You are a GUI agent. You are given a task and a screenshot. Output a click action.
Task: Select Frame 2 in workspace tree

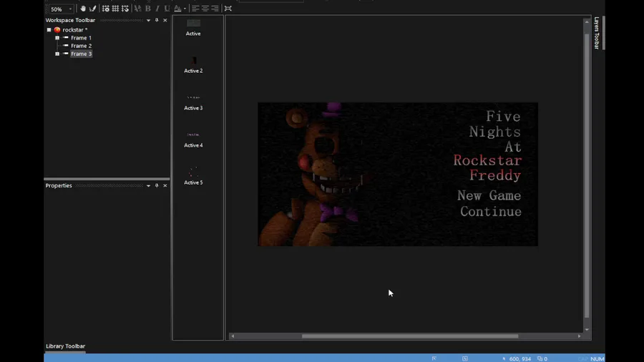tap(81, 46)
